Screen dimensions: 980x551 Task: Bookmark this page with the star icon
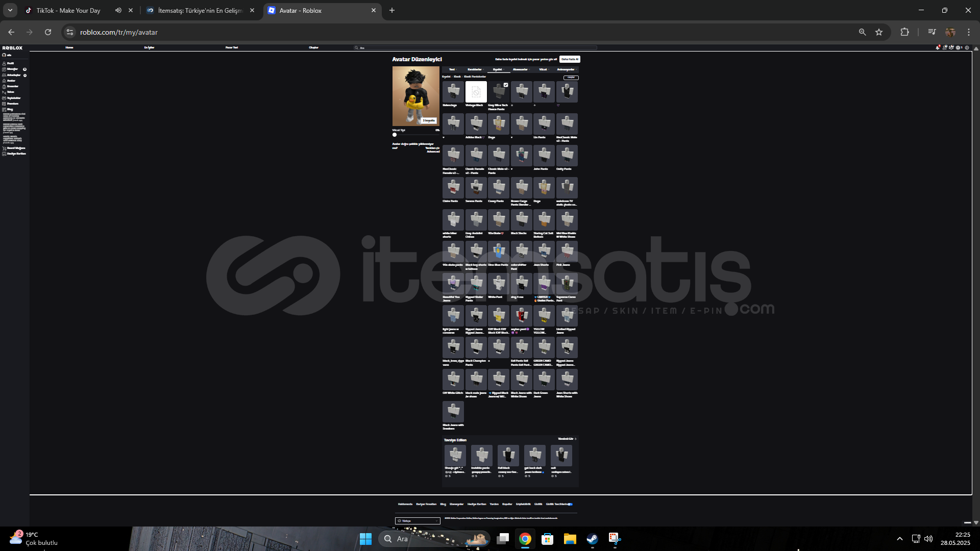click(x=879, y=32)
